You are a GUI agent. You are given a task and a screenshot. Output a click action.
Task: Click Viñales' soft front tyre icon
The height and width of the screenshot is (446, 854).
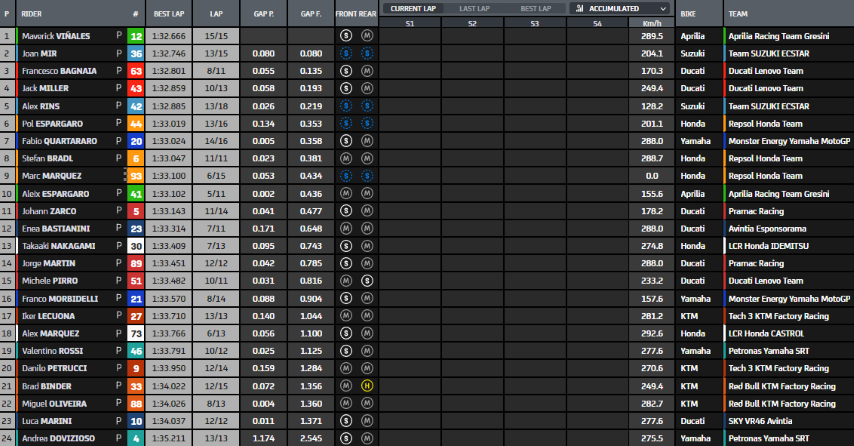click(346, 35)
